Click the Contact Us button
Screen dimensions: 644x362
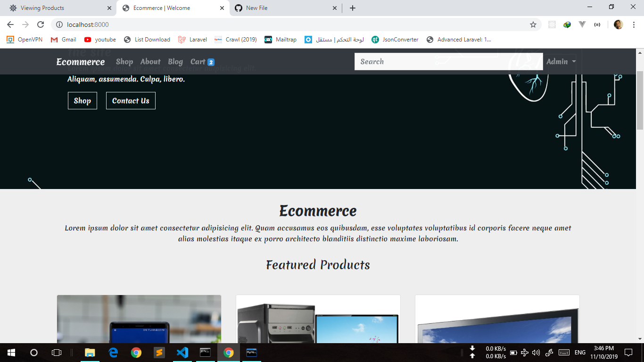131,101
